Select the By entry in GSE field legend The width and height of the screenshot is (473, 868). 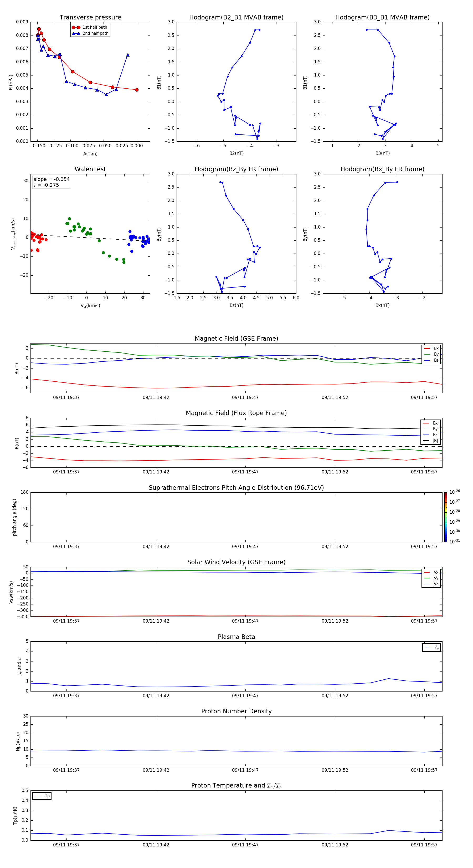[x=431, y=355]
